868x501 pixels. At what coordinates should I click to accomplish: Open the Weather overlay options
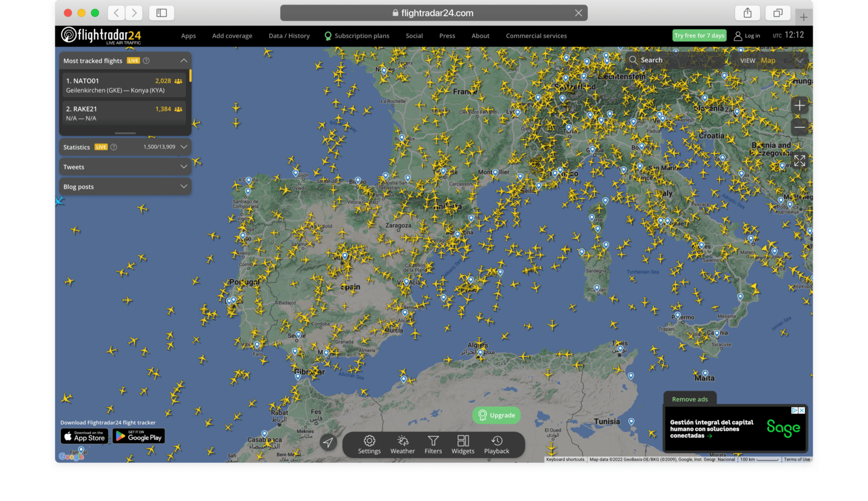pyautogui.click(x=402, y=445)
